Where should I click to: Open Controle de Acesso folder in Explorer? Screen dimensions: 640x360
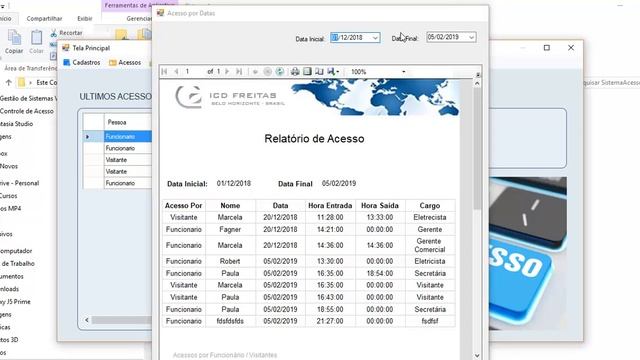pos(27,111)
